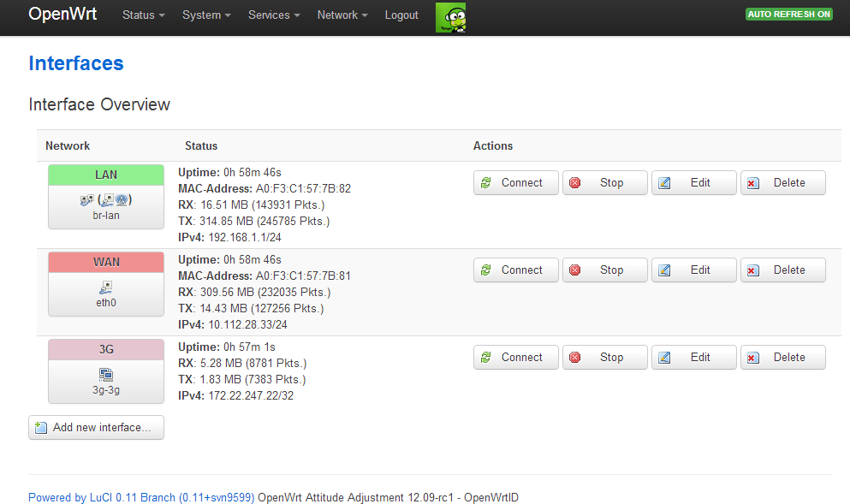
Task: Stop the 3G interface
Action: click(605, 358)
